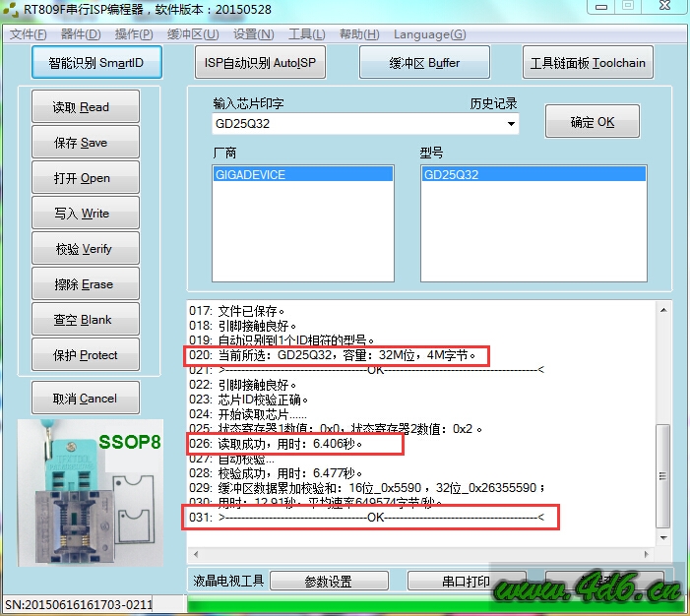Screen dimensions: 690x616
Task: Click log line 028 校验成功 6.477秒
Action: pyautogui.click(x=276, y=473)
